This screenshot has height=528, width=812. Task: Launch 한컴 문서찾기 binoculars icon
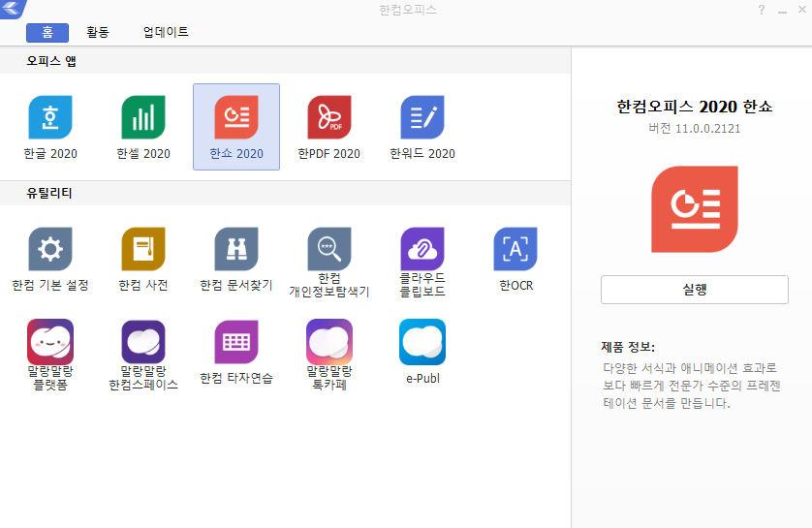tap(236, 249)
